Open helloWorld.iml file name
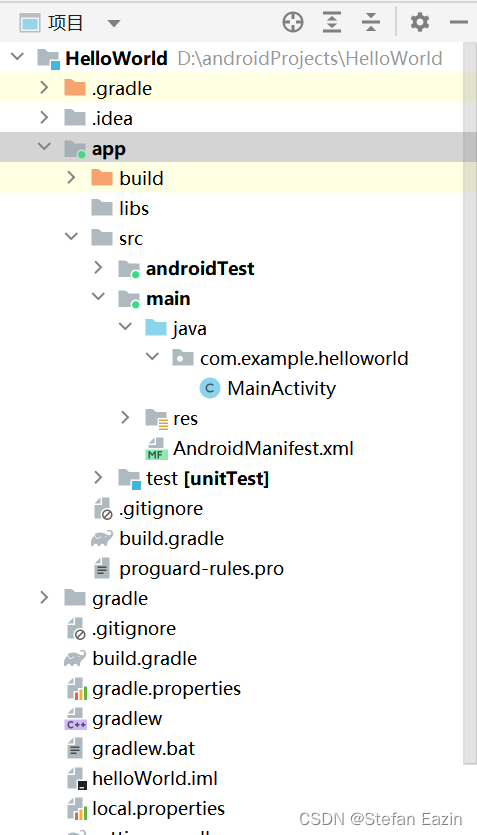The image size is (477, 835). pyautogui.click(x=155, y=779)
